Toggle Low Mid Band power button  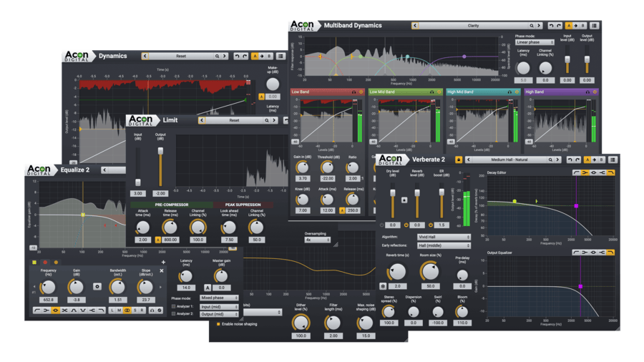coord(439,92)
